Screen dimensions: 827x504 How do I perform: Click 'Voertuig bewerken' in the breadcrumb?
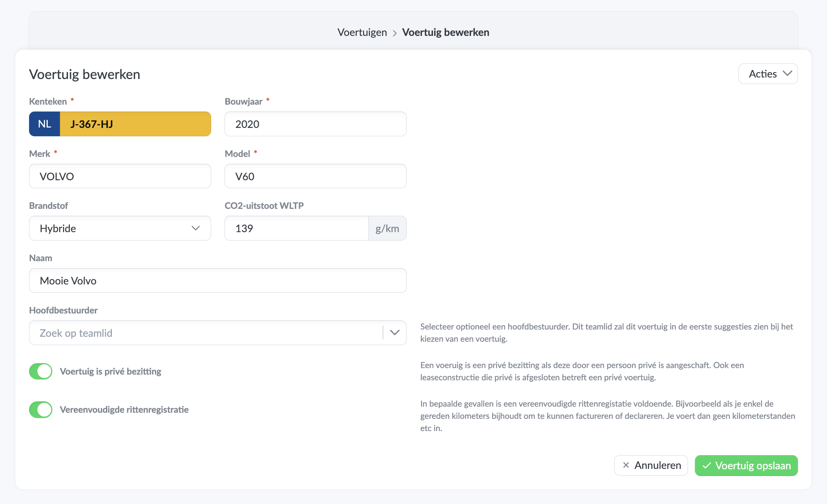[x=446, y=32]
